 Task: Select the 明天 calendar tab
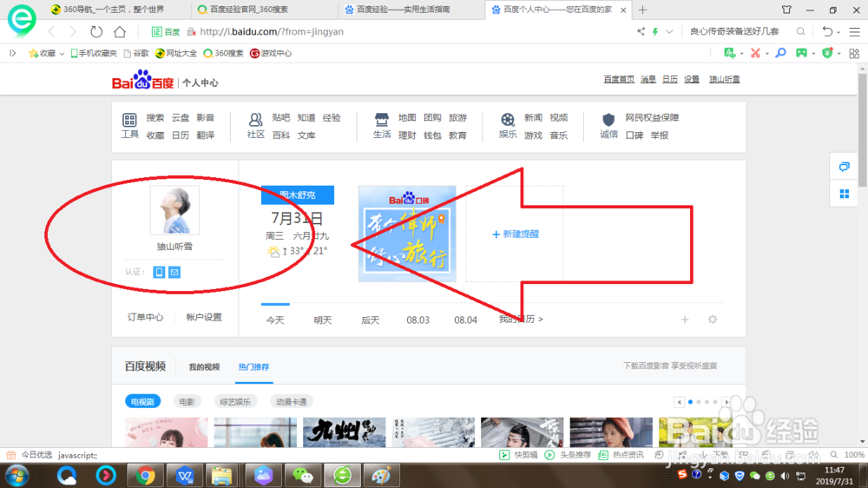tap(323, 320)
